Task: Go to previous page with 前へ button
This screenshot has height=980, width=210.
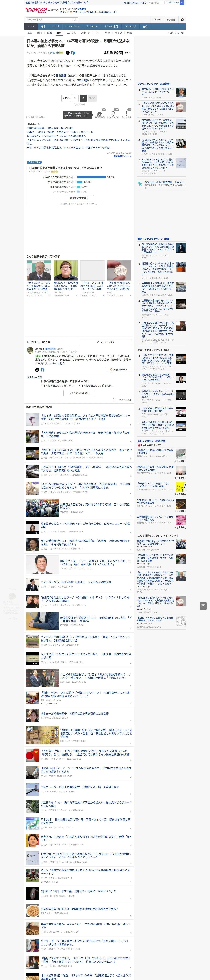Action: point(66,98)
